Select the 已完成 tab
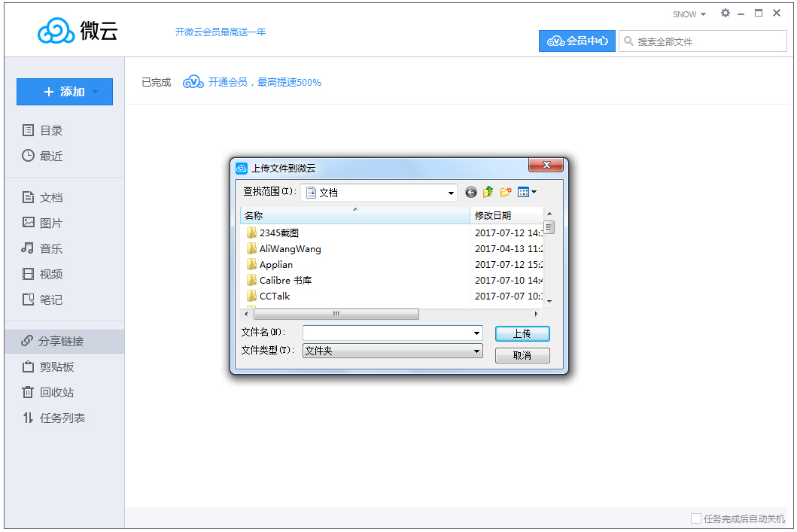The height and width of the screenshot is (532, 797). coord(156,82)
